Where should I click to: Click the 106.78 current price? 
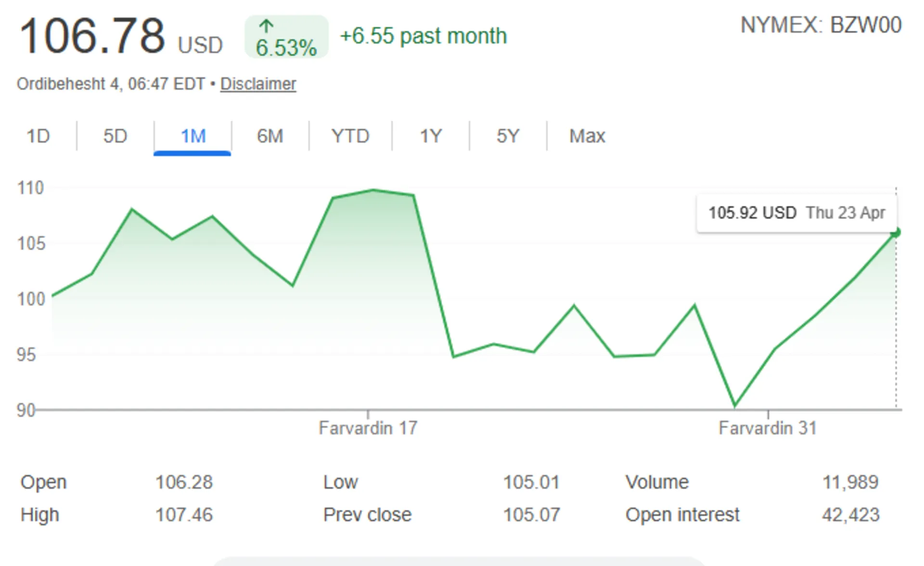(92, 36)
